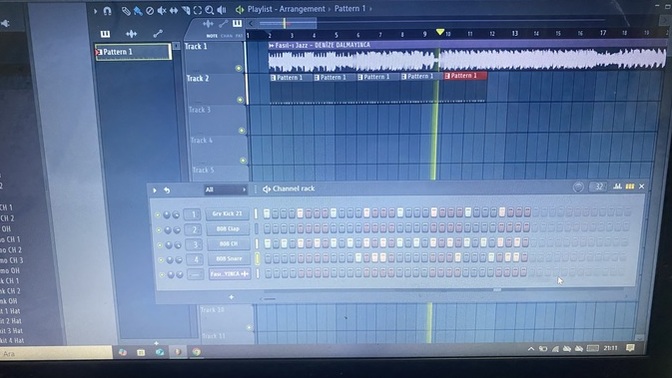Click the undo arrow in Channel rack
This screenshot has height=378, width=672.
point(167,190)
